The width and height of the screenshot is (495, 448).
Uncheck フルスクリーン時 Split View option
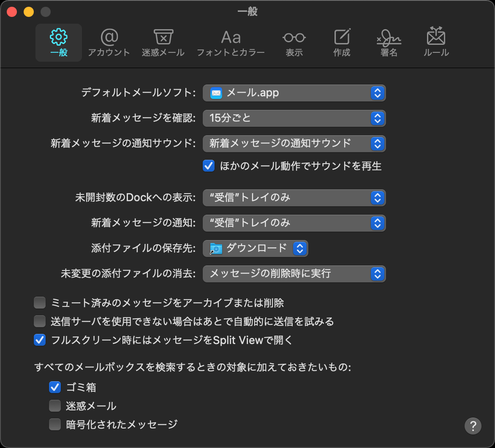pyautogui.click(x=40, y=340)
